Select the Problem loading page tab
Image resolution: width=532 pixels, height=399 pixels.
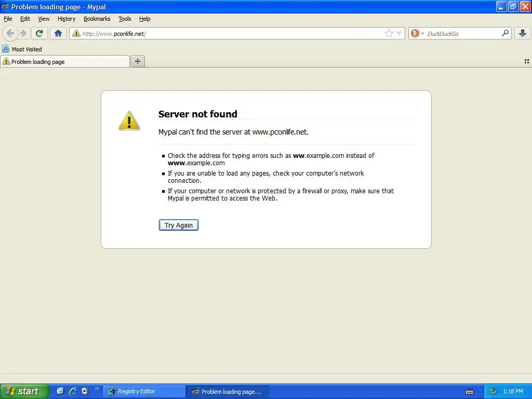pos(65,61)
